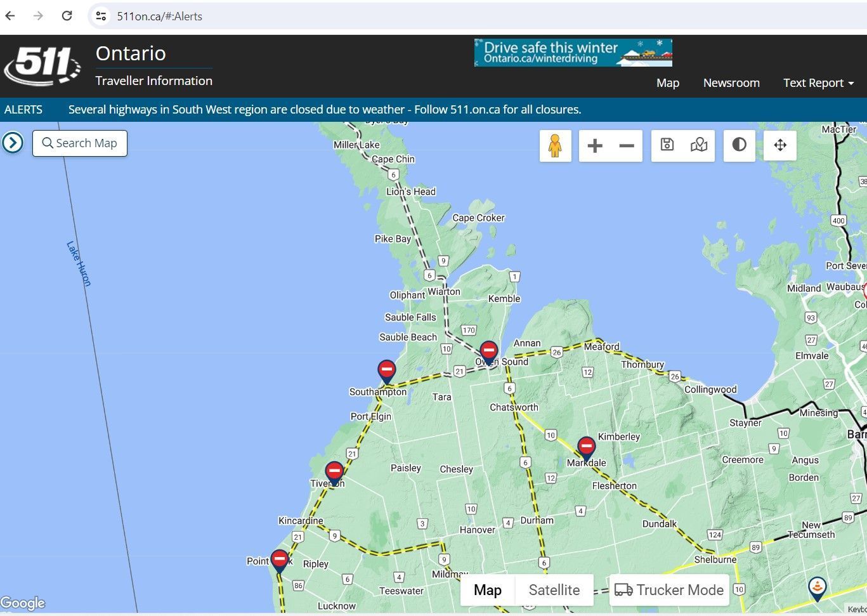Image resolution: width=867 pixels, height=616 pixels.
Task: Select the pan arrows tool
Action: tap(779, 145)
